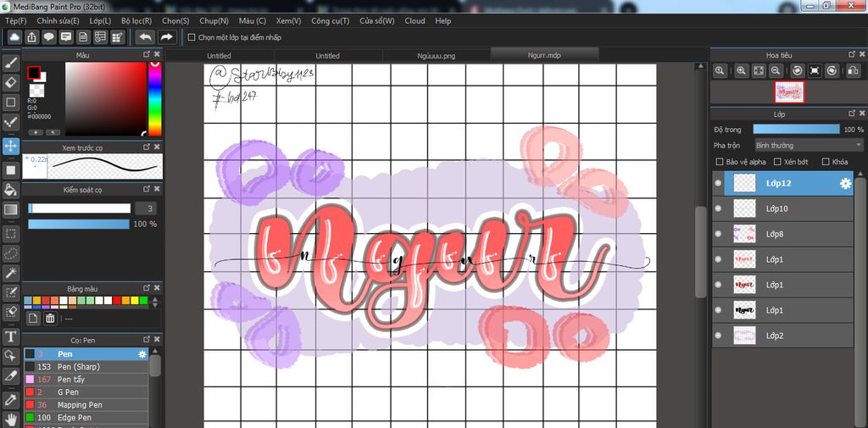Open the 'Pha trộn' blend mode dropdown
Screen dimensions: 868x428
(809, 145)
